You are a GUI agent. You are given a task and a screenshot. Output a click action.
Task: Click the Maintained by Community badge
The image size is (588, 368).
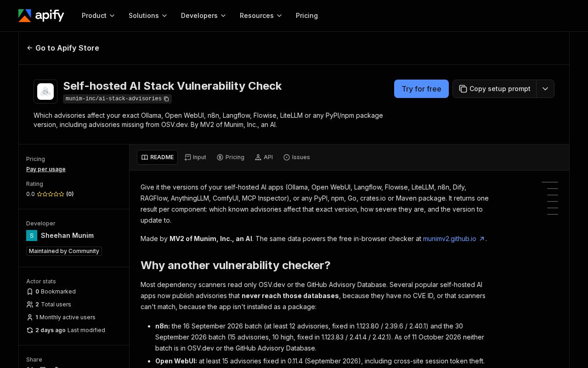point(64,251)
